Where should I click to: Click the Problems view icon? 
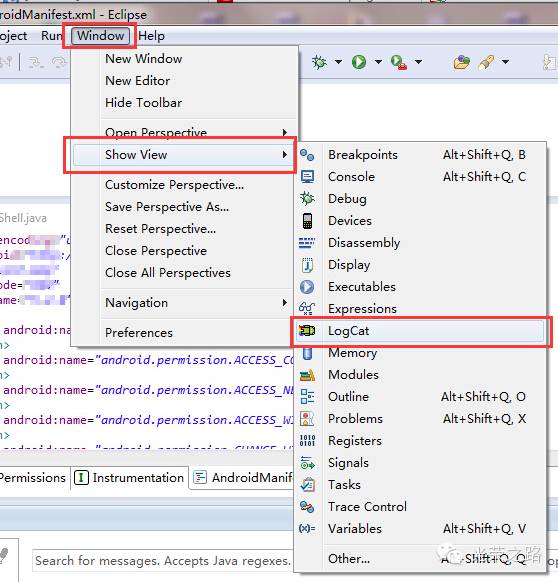click(x=307, y=419)
